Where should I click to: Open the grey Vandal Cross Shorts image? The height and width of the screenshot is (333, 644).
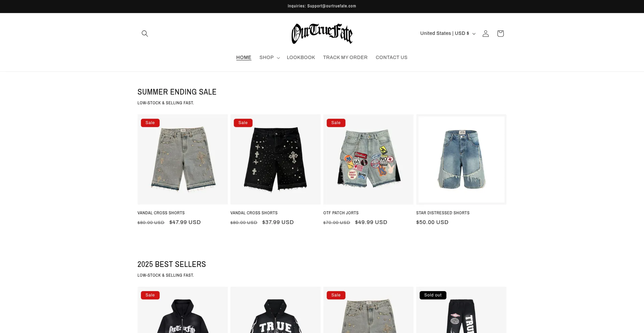click(x=182, y=159)
